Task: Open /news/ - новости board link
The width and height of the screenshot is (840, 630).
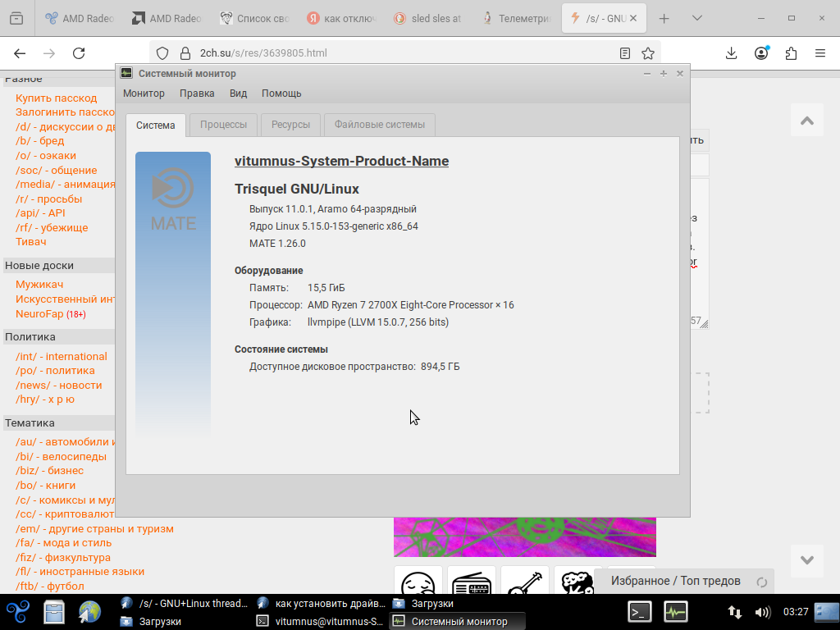Action: (58, 386)
